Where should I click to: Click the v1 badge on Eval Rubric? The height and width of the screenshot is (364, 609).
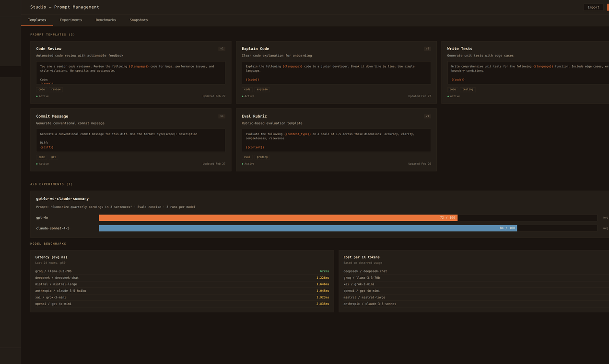click(x=427, y=116)
